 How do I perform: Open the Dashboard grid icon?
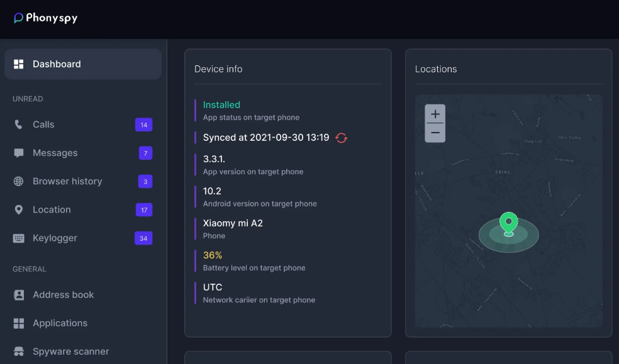pyautogui.click(x=19, y=64)
